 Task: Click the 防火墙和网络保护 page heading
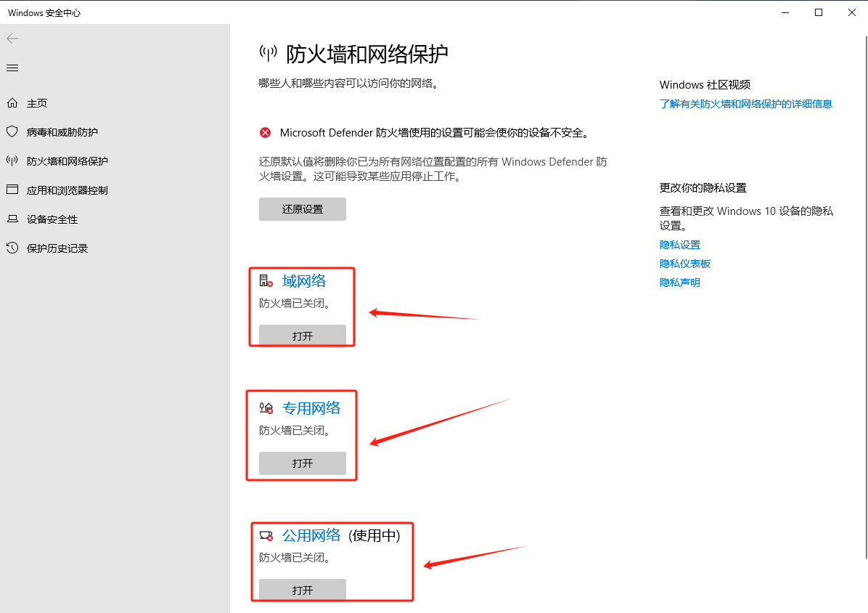coord(367,54)
